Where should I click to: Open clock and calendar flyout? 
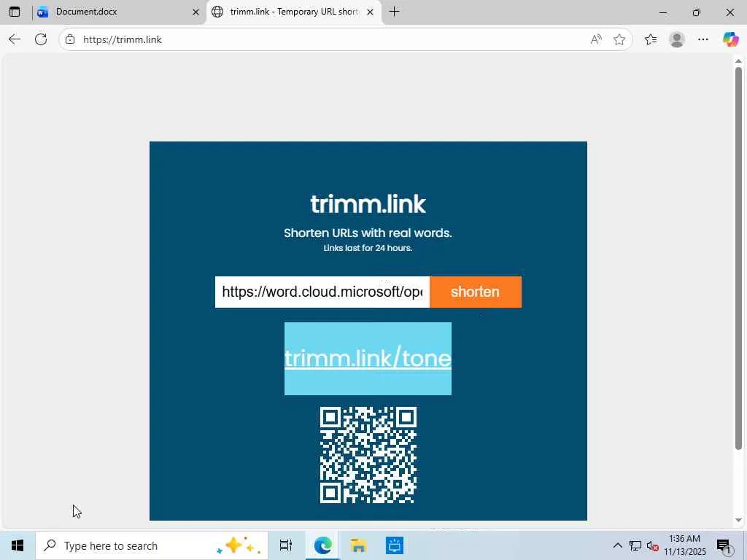pos(685,545)
